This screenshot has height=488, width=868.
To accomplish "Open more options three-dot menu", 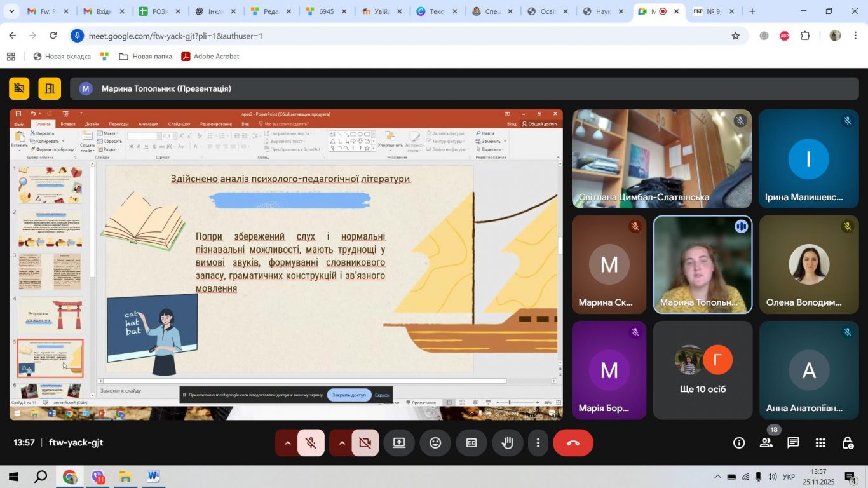I will (x=538, y=443).
